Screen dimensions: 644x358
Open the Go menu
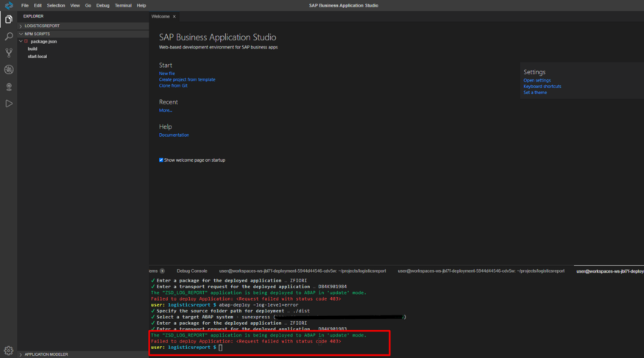click(88, 5)
